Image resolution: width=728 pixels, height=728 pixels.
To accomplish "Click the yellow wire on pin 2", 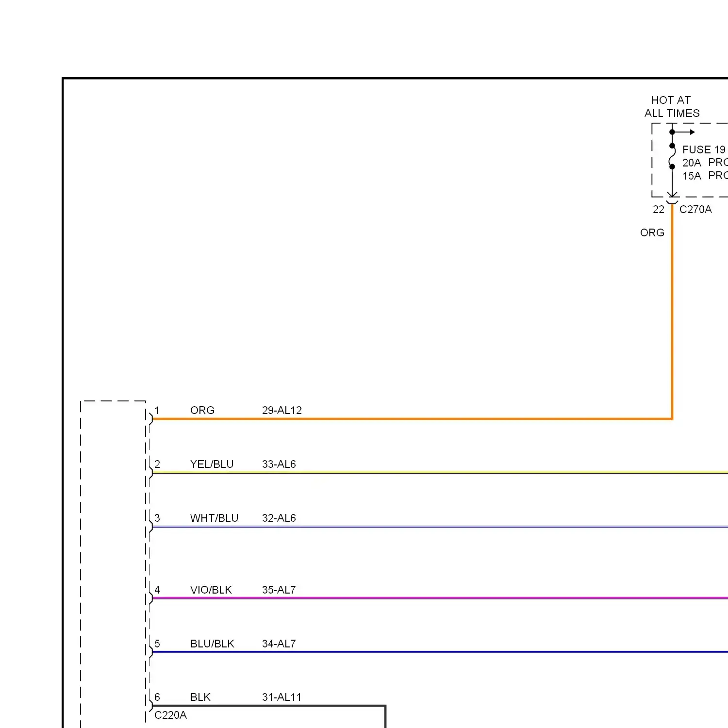I will (440, 472).
